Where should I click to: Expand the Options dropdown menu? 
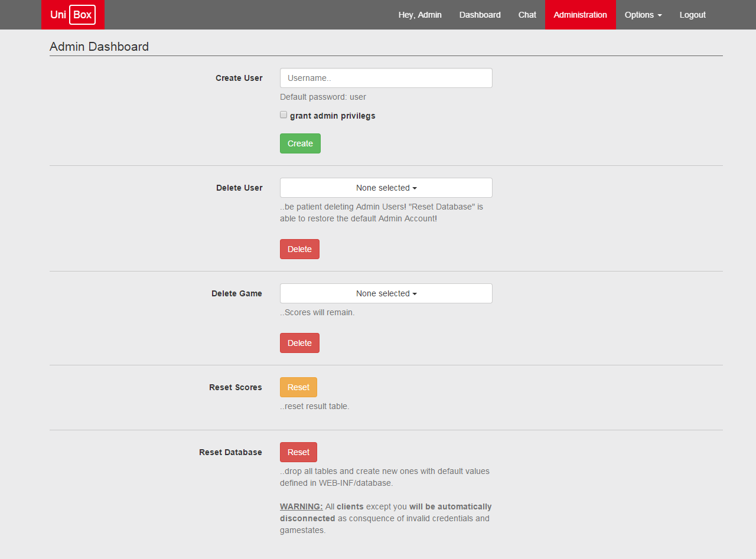[643, 15]
